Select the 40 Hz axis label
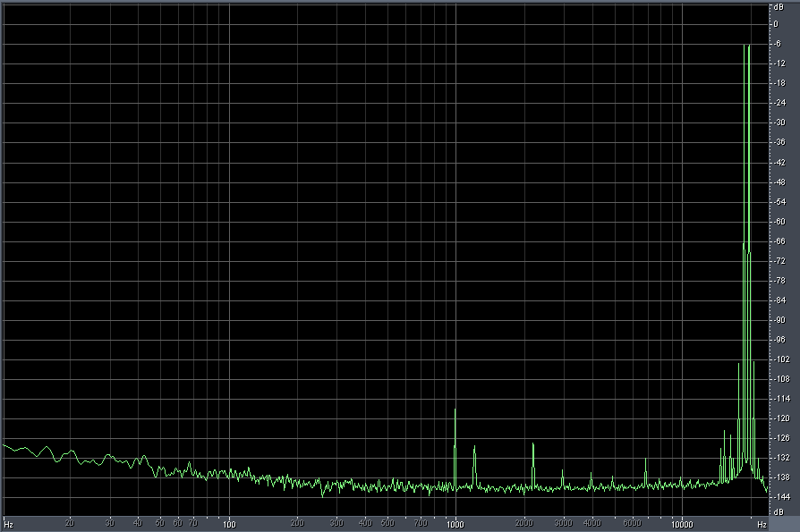This screenshot has height=532, width=800. pyautogui.click(x=138, y=522)
